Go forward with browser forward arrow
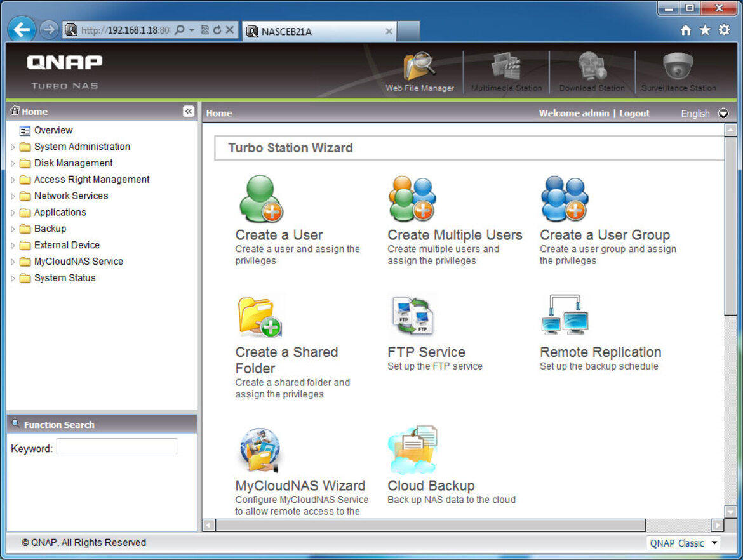This screenshot has height=560, width=743. point(48,30)
